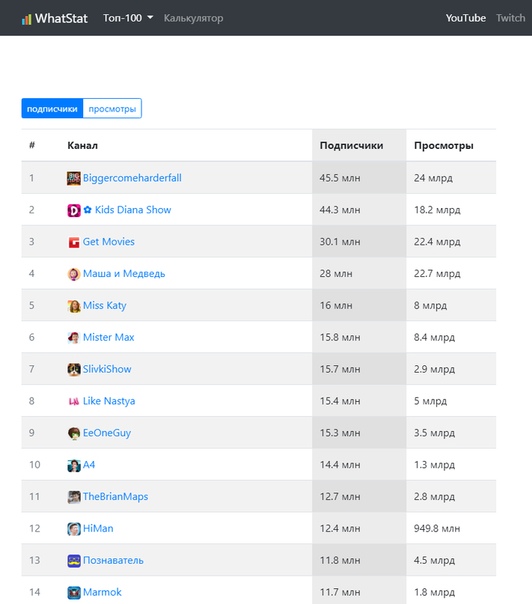Open the Mister Max channel link
532x604 pixels.
tap(109, 337)
